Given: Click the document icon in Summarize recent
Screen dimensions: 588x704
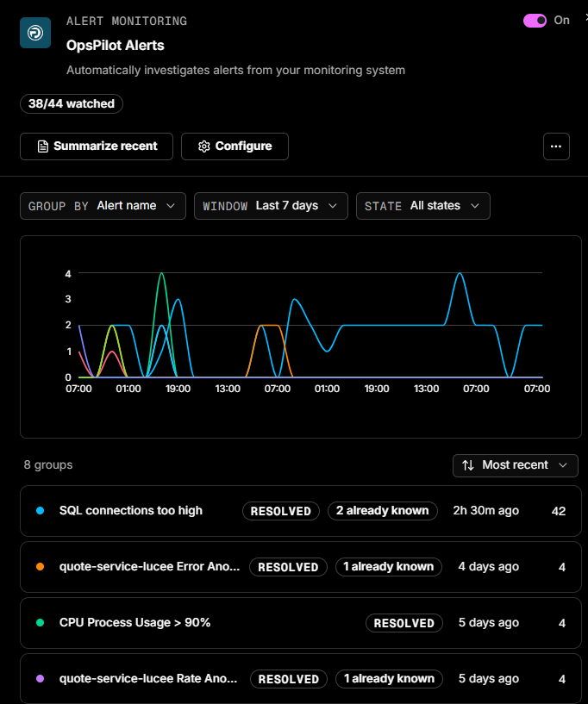Looking at the screenshot, I should point(42,146).
